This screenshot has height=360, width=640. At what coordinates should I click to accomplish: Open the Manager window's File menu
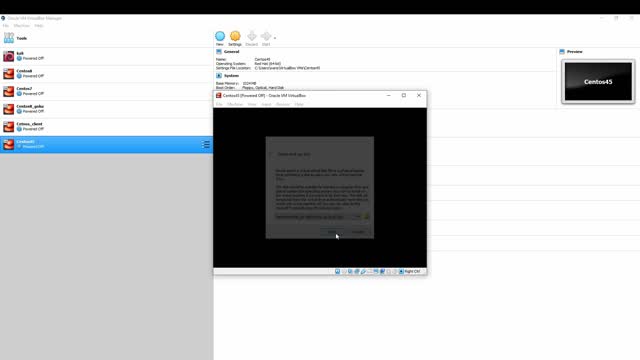click(x=6, y=25)
